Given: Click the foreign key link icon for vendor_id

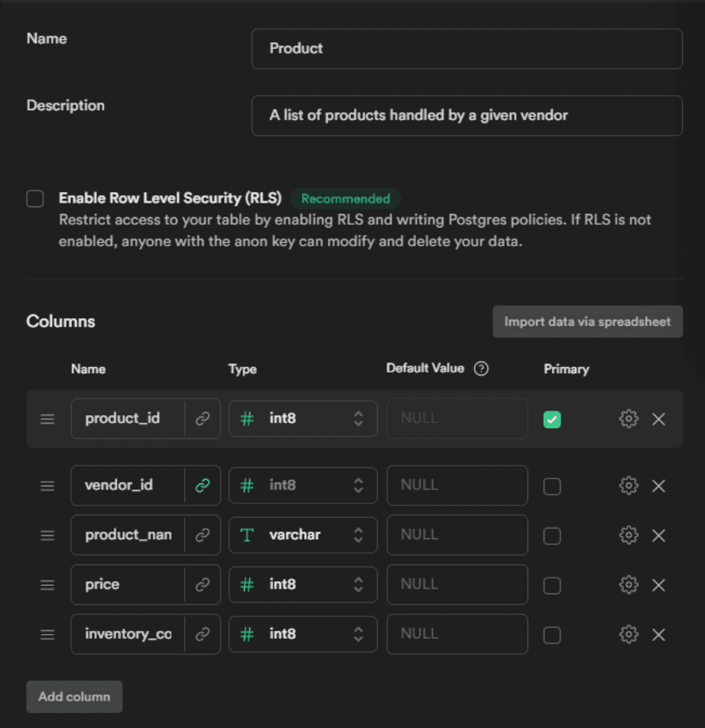Looking at the screenshot, I should pyautogui.click(x=203, y=486).
